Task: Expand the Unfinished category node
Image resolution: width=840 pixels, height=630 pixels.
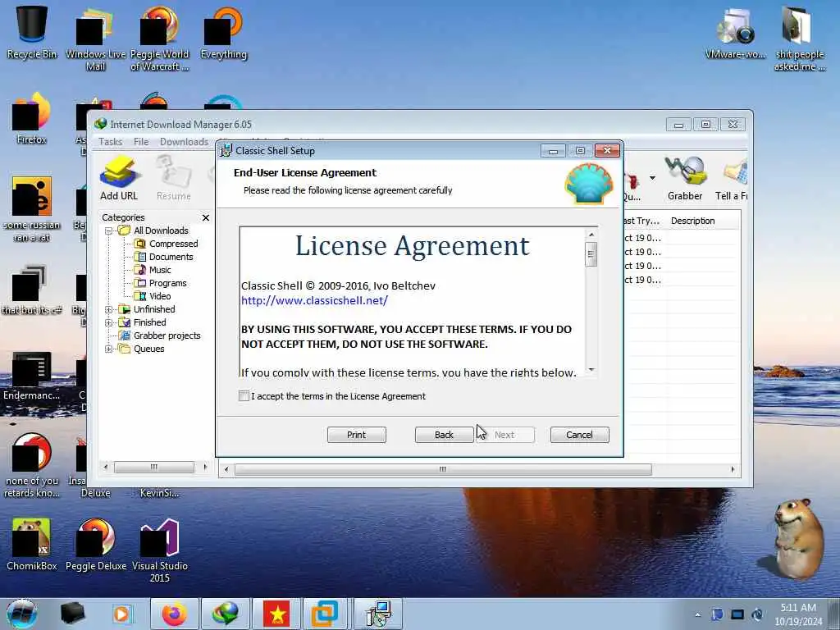Action: coord(109,309)
